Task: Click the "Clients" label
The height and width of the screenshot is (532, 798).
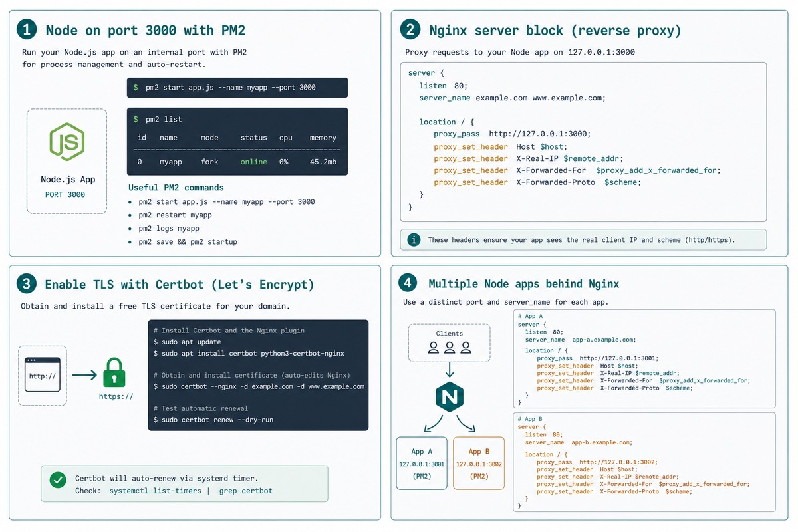Action: [x=450, y=334]
